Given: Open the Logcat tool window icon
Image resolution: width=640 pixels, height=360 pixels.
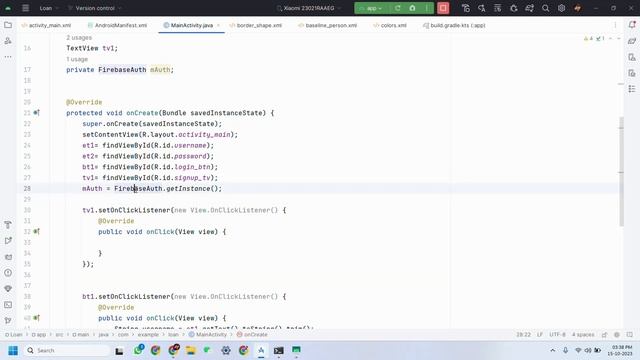Looking at the screenshot, I should click(8, 257).
